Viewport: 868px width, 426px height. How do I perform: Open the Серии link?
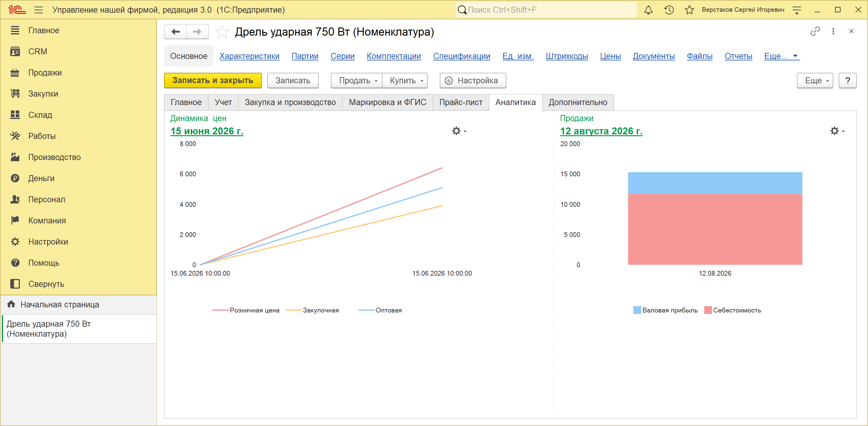tap(342, 56)
